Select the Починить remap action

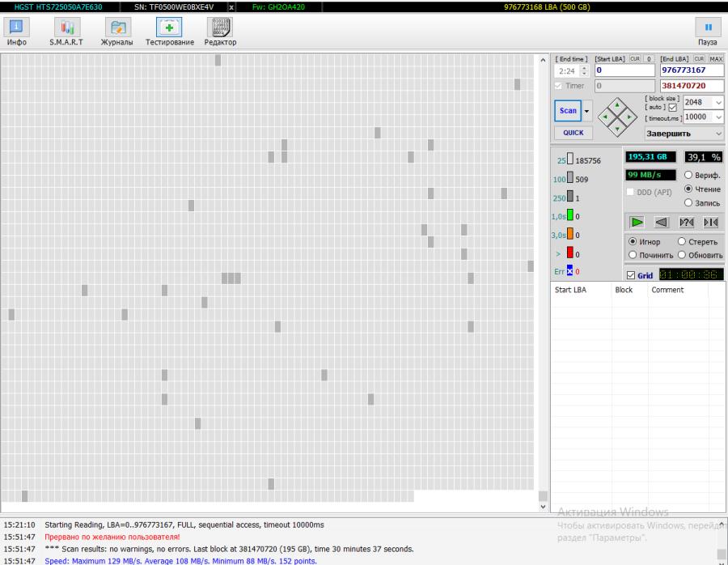(x=633, y=255)
